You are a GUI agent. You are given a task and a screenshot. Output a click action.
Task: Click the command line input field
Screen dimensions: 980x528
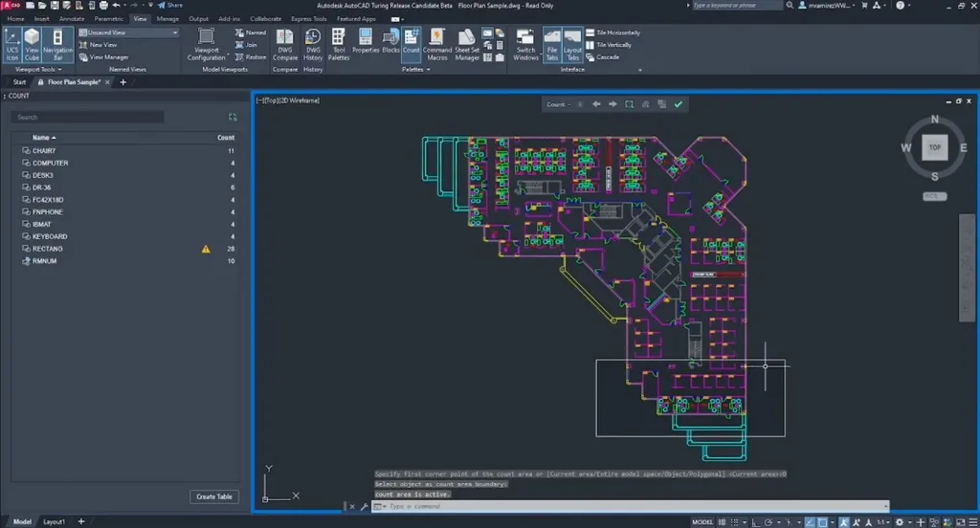pyautogui.click(x=630, y=506)
